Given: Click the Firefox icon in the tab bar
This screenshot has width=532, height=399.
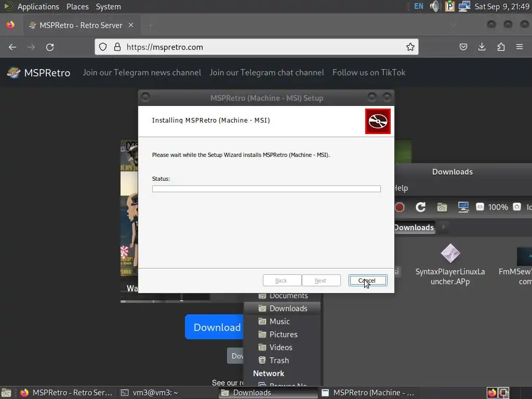Looking at the screenshot, I should coord(10,25).
